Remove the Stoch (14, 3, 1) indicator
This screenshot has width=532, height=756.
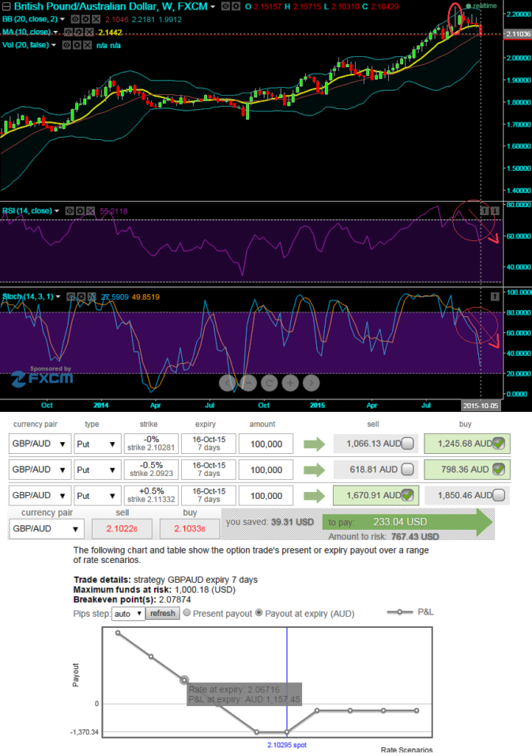[x=92, y=297]
